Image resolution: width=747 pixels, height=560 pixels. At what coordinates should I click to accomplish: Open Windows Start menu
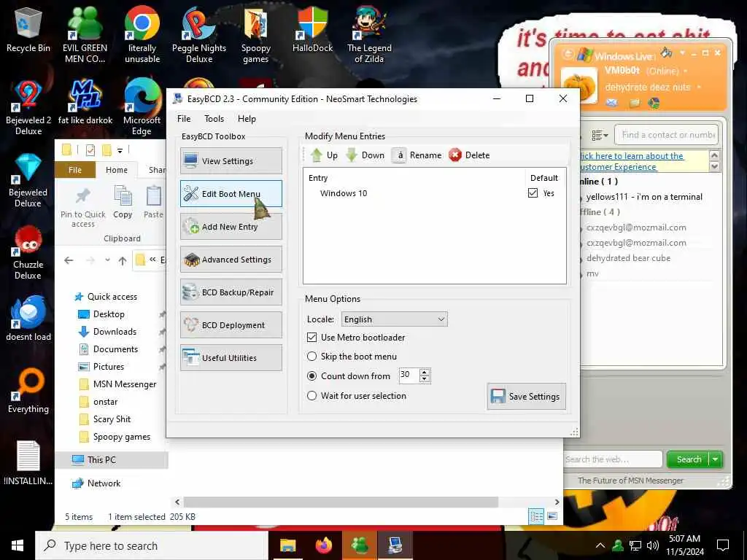18,545
